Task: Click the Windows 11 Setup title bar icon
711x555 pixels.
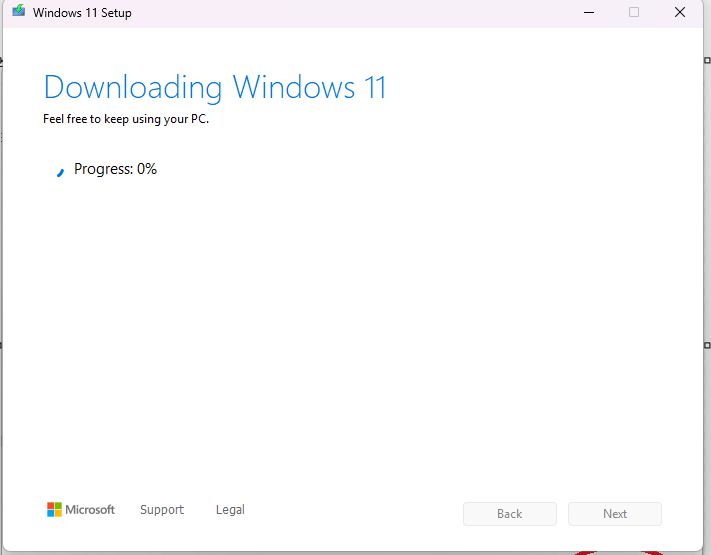Action: pyautogui.click(x=18, y=13)
